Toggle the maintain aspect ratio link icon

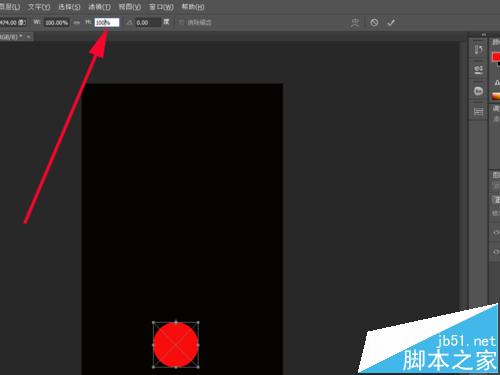[77, 23]
